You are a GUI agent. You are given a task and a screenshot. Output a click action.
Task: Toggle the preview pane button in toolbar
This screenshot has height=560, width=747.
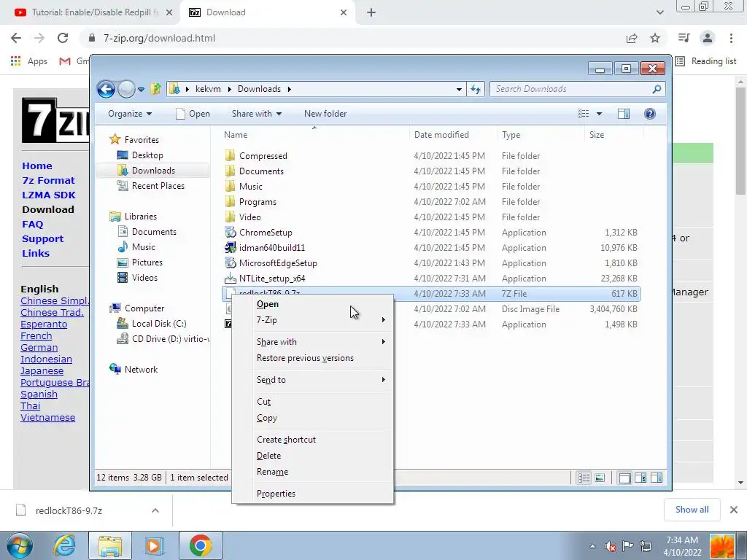coord(624,114)
